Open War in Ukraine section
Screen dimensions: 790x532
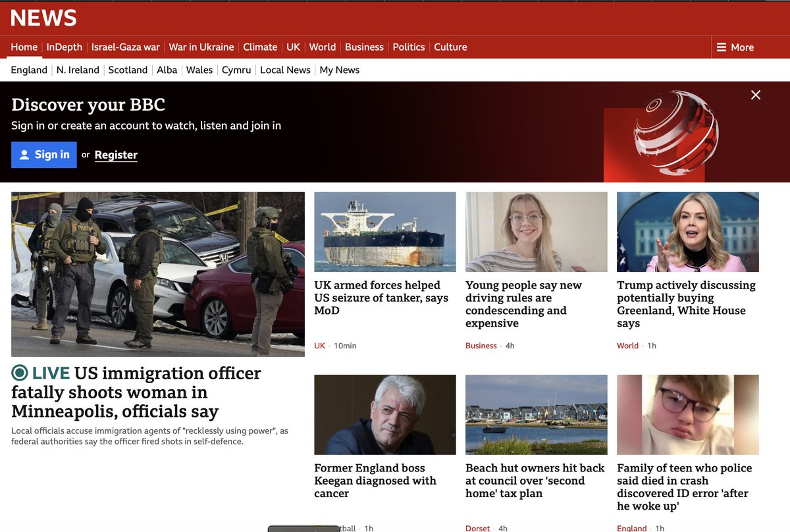201,47
